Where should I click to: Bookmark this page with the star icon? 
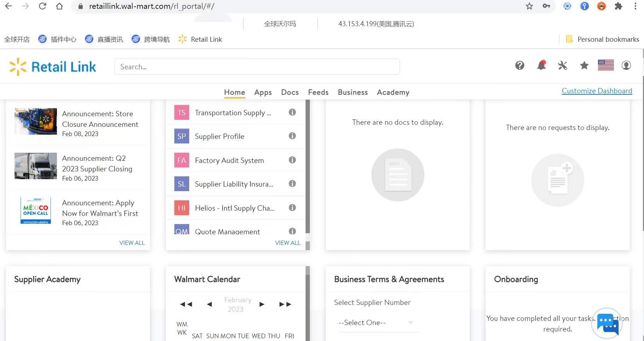click(529, 6)
